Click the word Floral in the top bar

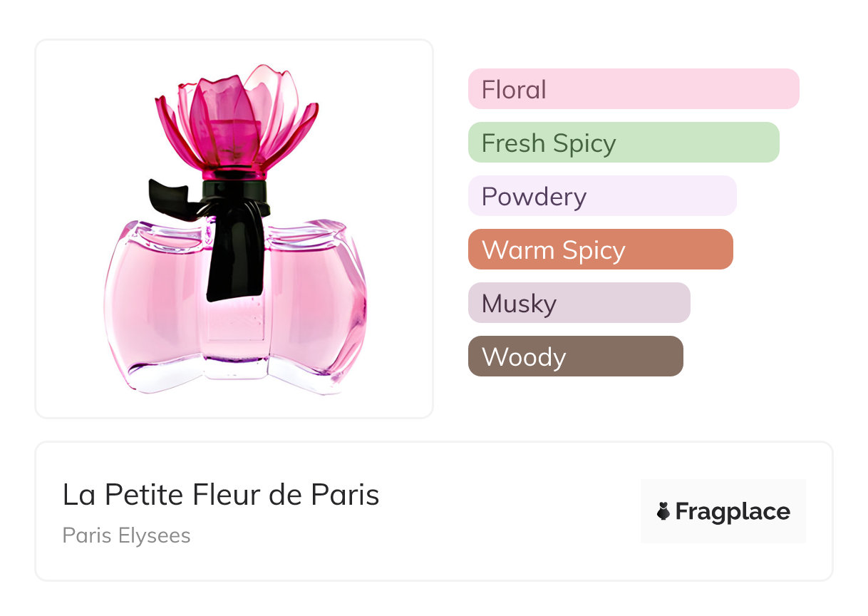coord(514,90)
